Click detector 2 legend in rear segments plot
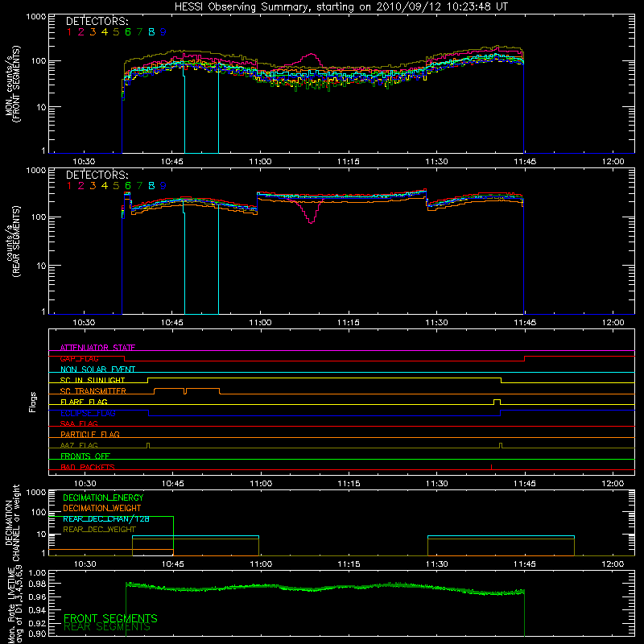The width and height of the screenshot is (644, 644). (81, 186)
